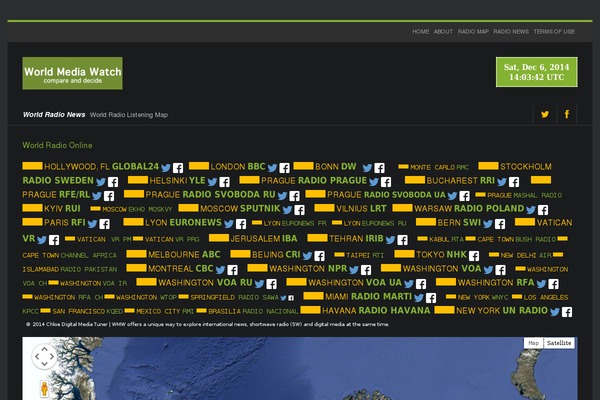Screen dimensions: 600x400
Task: Open the SAN FRANCISCO KQED link
Action: (88, 312)
